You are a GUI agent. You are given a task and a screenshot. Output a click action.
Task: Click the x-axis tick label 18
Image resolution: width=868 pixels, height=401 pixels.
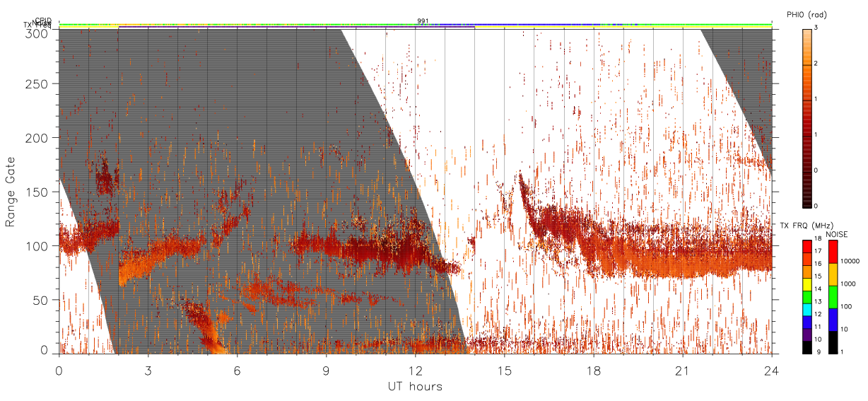pos(593,371)
